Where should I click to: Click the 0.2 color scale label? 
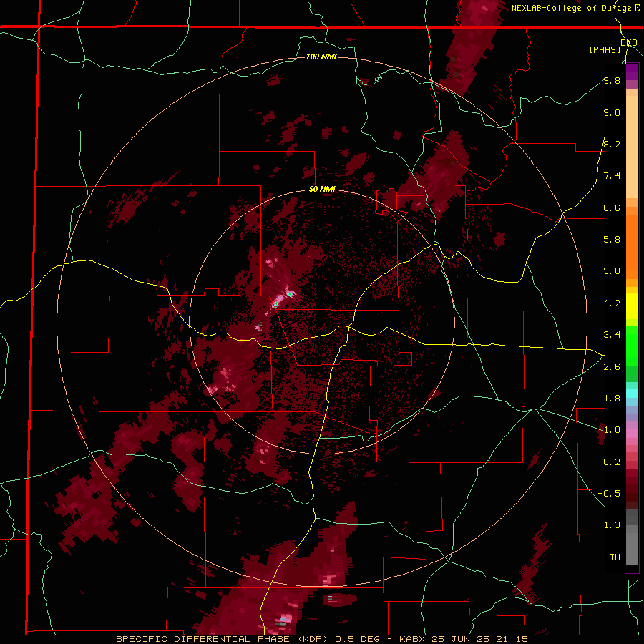612,462
